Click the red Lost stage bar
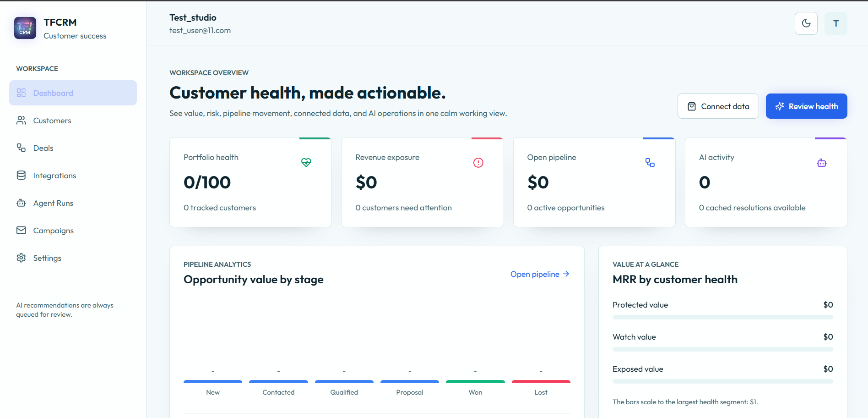 pyautogui.click(x=541, y=381)
